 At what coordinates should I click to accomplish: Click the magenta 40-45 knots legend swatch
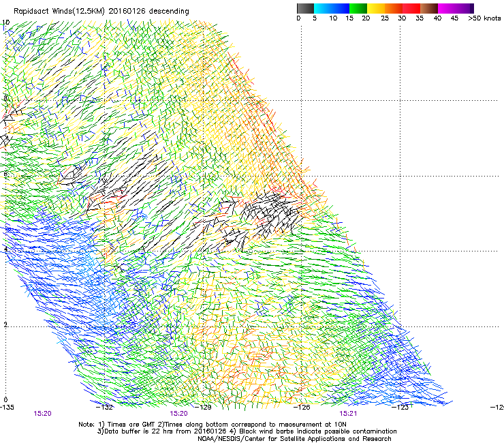click(447, 8)
